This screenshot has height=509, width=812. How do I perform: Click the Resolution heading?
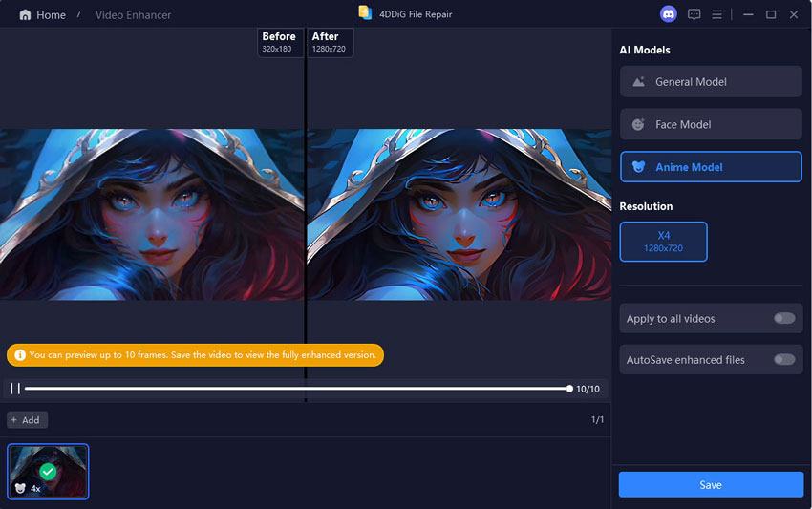(646, 206)
